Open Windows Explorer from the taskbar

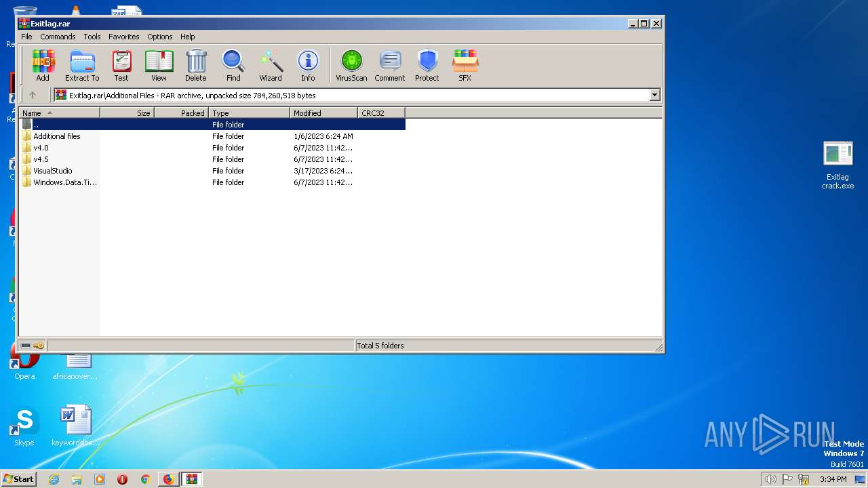click(x=77, y=479)
